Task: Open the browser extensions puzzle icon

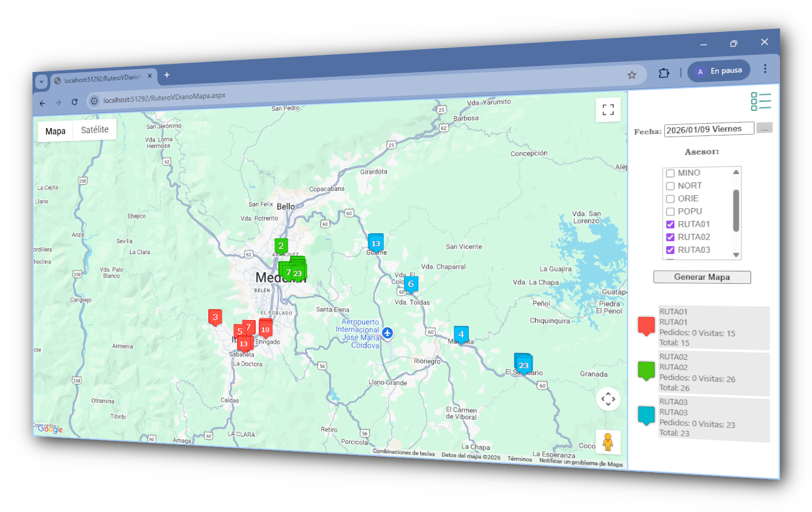Action: point(664,73)
